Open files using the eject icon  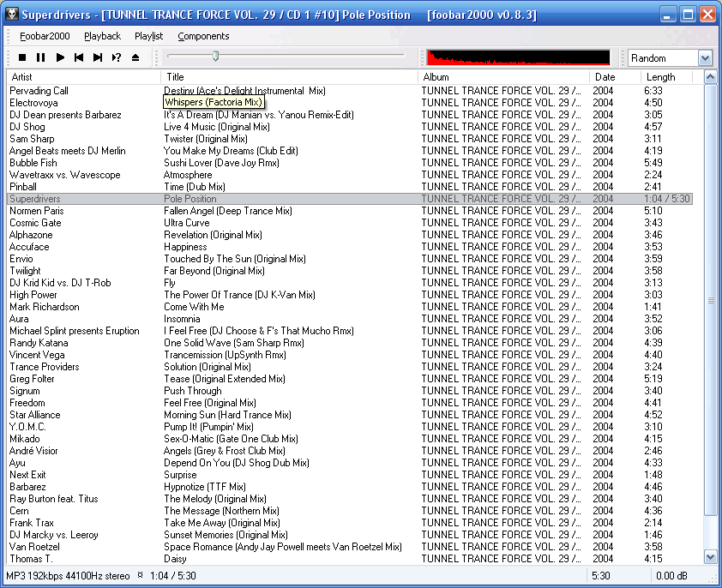[x=134, y=57]
